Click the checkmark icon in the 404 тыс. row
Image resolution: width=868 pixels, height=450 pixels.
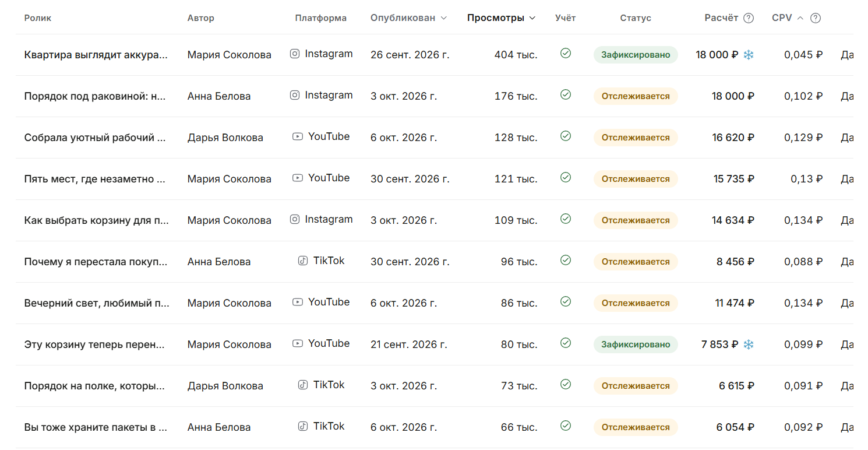click(565, 53)
